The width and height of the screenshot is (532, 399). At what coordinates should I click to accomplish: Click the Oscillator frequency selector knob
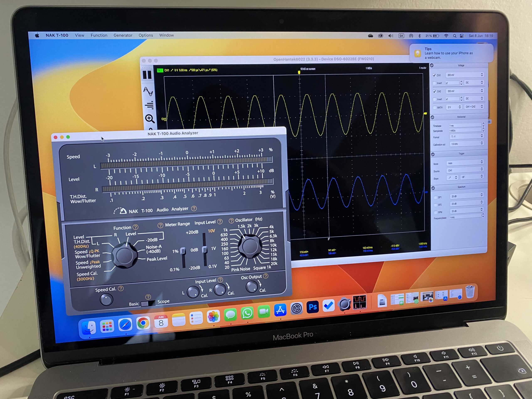[x=250, y=246]
